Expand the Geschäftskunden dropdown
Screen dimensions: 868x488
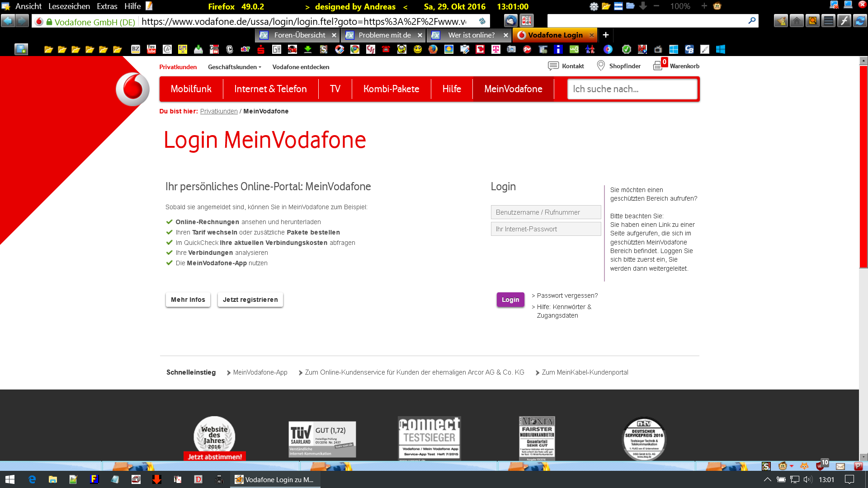coord(235,67)
